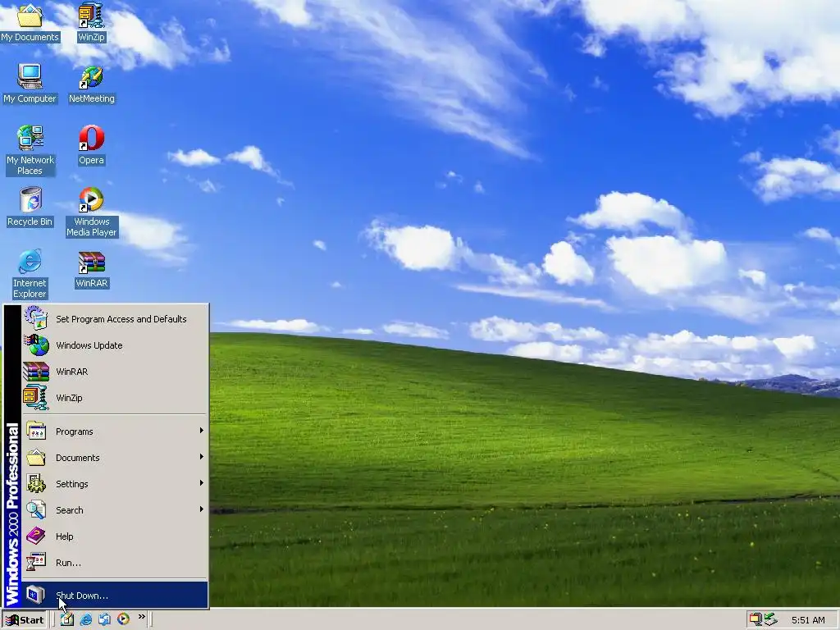Expand the Settings submenu

pos(115,484)
